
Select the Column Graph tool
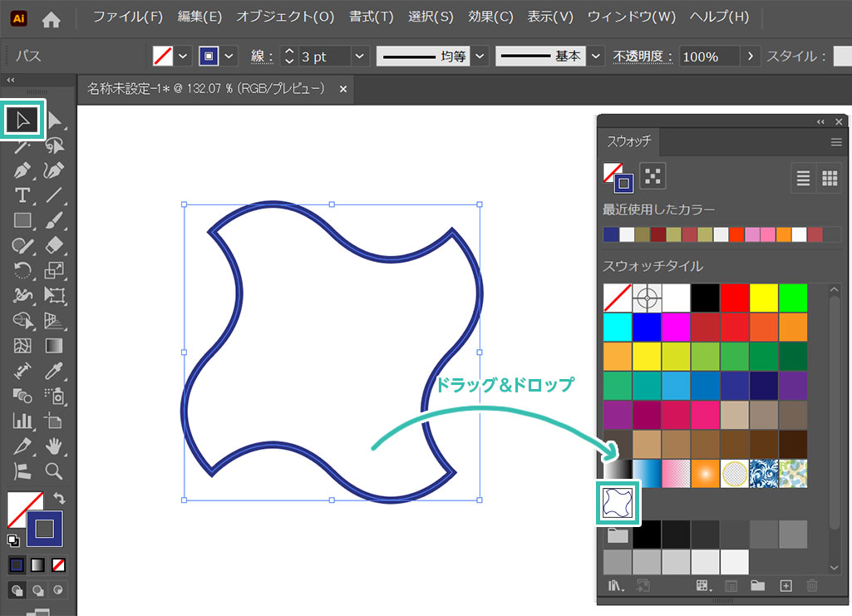tap(22, 421)
